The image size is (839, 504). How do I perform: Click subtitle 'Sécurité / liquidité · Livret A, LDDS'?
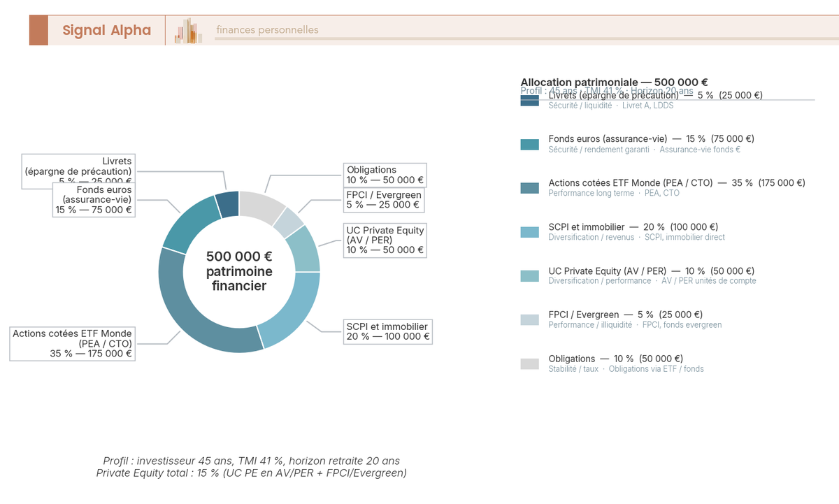(611, 106)
